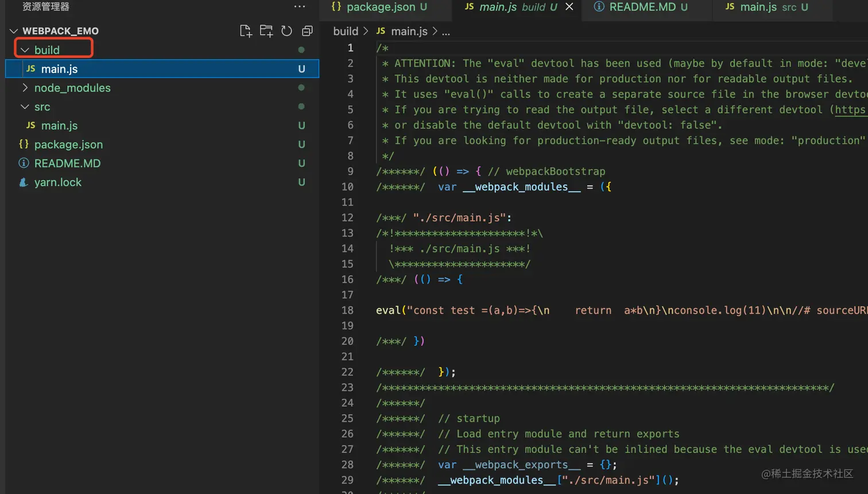Click the New File icon in explorer header
This screenshot has width=868, height=494.
coord(246,31)
